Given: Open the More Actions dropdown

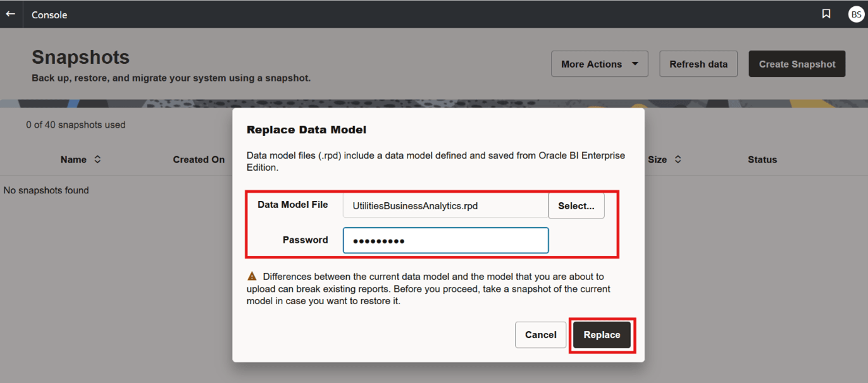Looking at the screenshot, I should [598, 63].
